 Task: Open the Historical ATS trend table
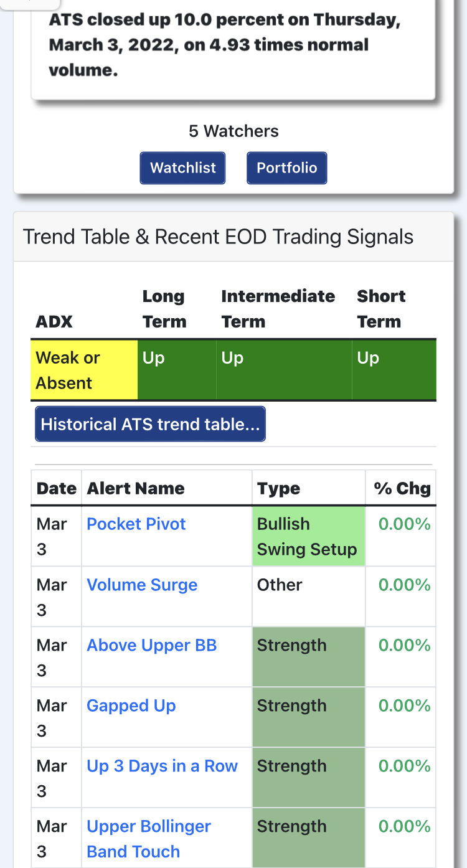click(150, 424)
